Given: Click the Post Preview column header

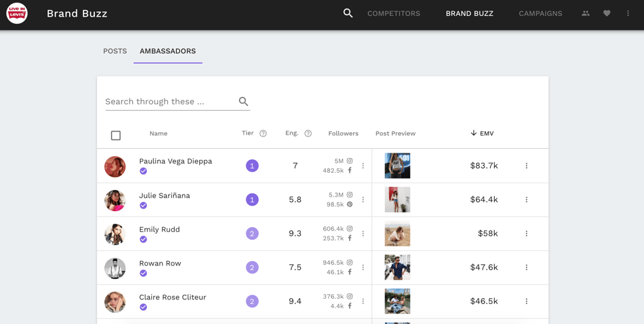Looking at the screenshot, I should pos(396,133).
